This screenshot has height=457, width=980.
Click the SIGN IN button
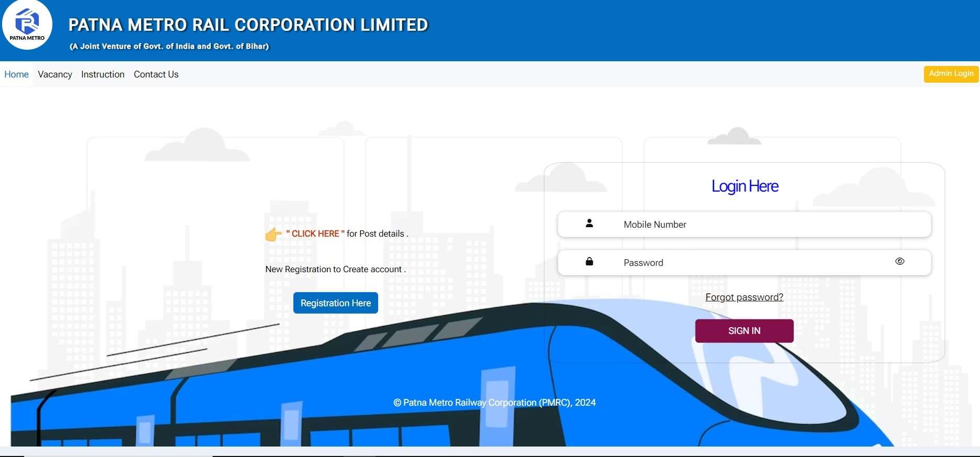[744, 331]
